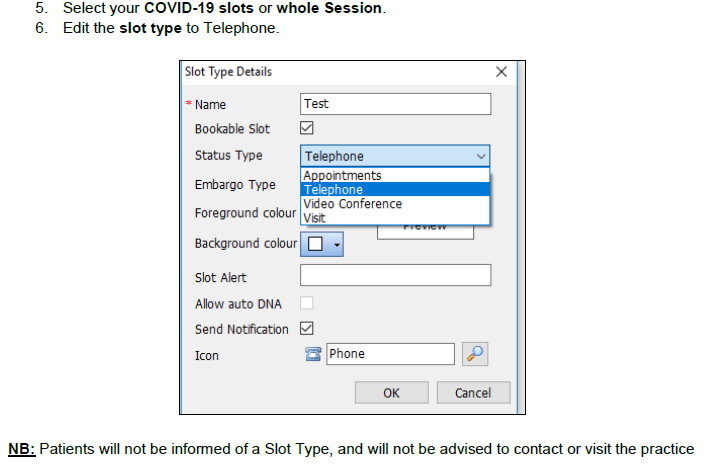Image resolution: width=723 pixels, height=465 pixels.
Task: Collapse the Status Type dropdown arrow
Action: click(x=481, y=156)
